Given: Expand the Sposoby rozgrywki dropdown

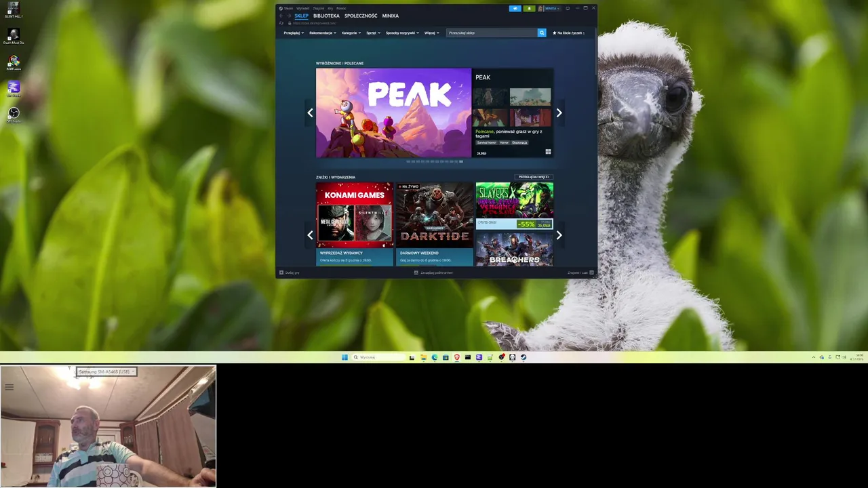Looking at the screenshot, I should pyautogui.click(x=403, y=33).
